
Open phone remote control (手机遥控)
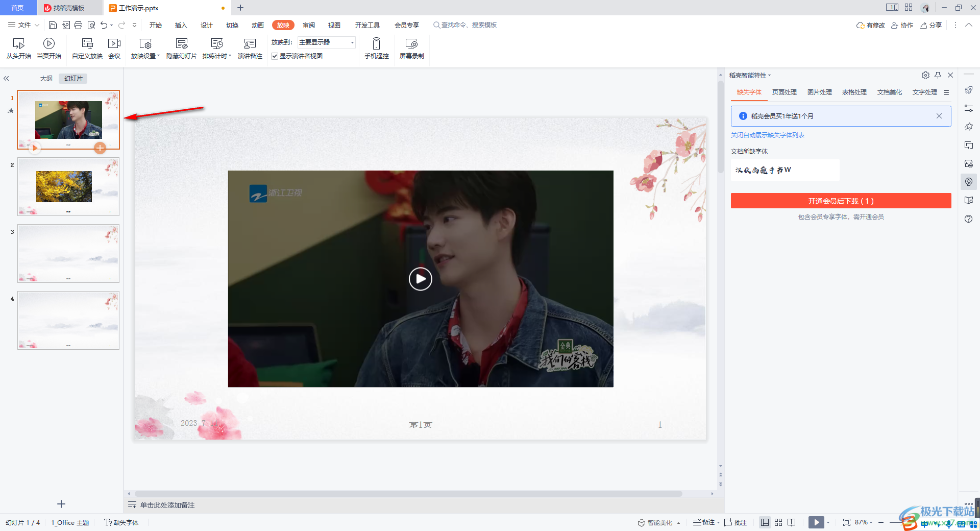(x=377, y=49)
